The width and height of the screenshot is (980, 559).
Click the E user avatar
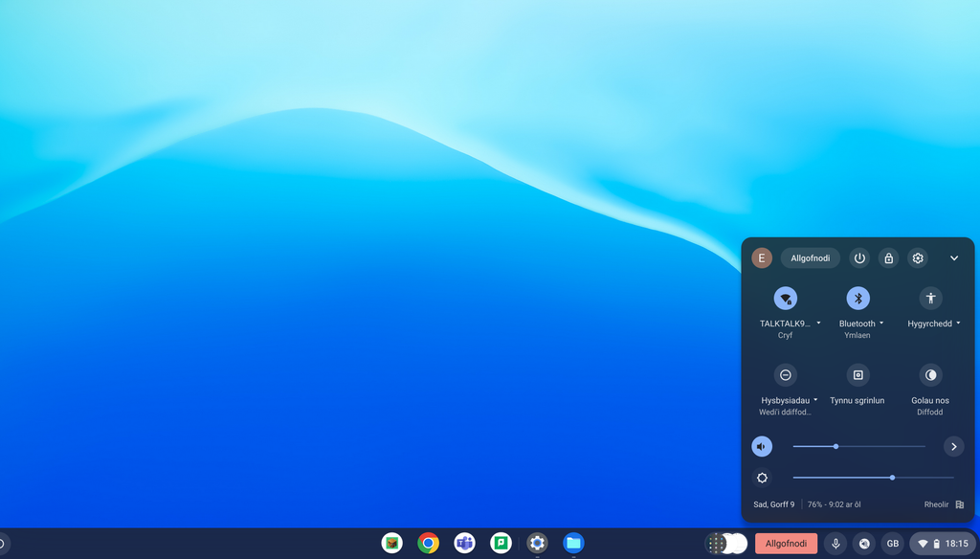[761, 257]
